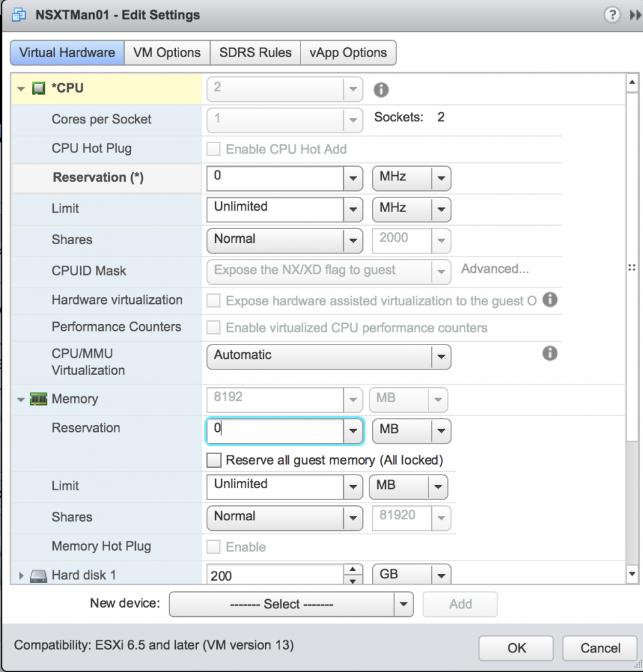Open the CPU Reservation value dropdown
The image size is (643, 672).
(353, 178)
